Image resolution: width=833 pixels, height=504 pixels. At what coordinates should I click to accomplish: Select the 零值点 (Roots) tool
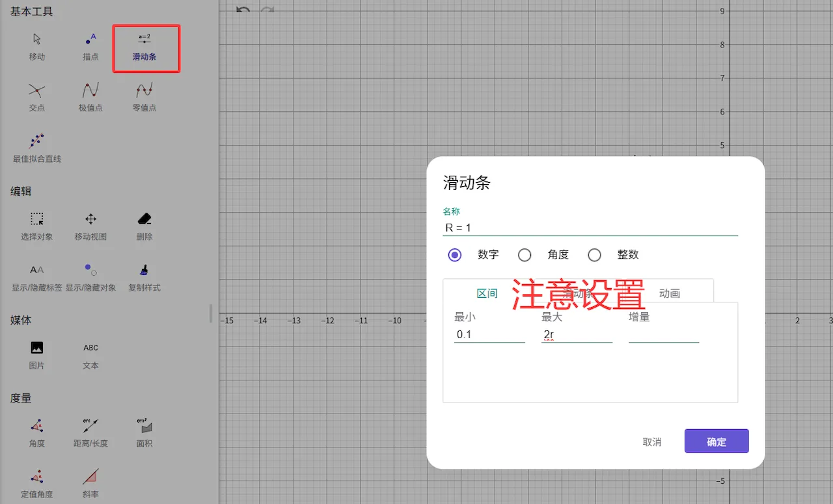[x=144, y=96]
